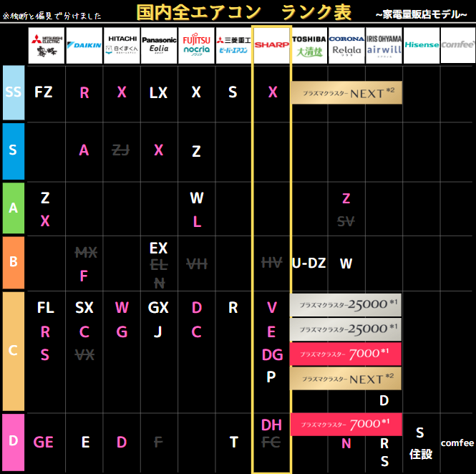Click the struck-through MX under Daikin

86,252
